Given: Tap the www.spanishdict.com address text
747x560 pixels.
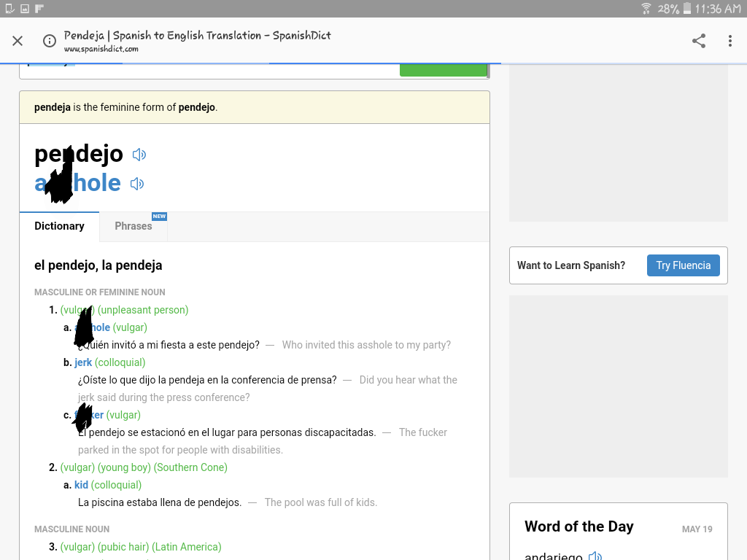Looking at the screenshot, I should point(101,49).
